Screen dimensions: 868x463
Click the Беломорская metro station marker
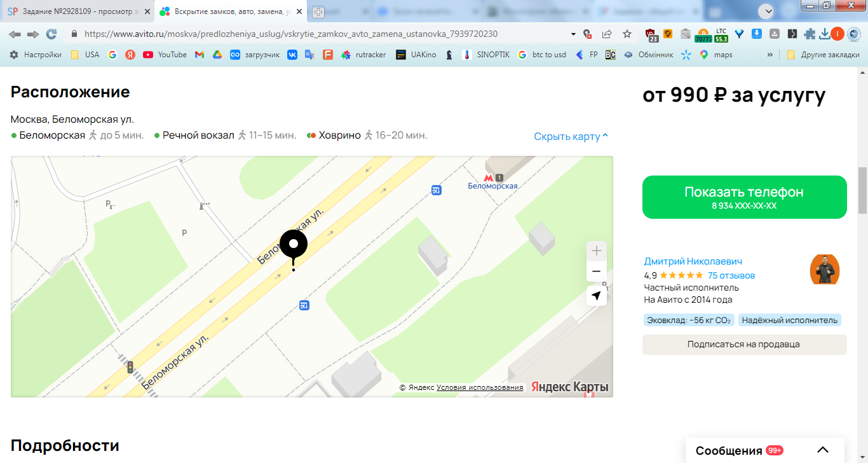tap(492, 181)
